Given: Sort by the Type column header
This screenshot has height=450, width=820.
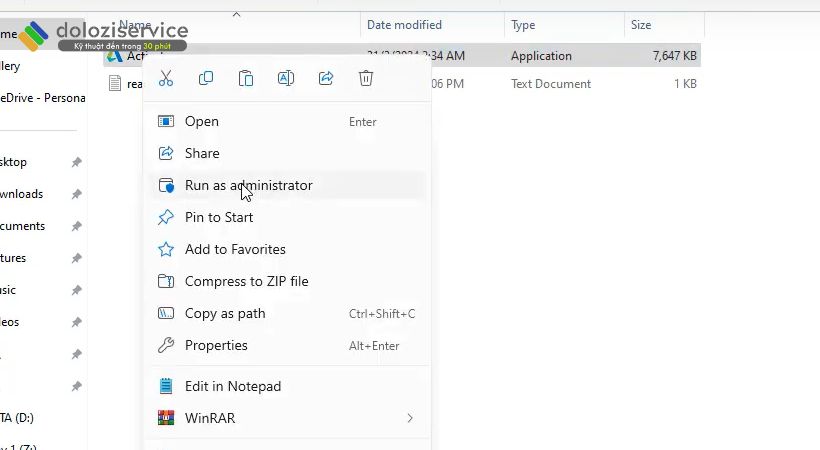Looking at the screenshot, I should (523, 25).
